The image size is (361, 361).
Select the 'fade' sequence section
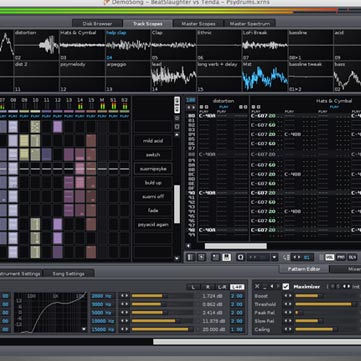[x=153, y=211]
